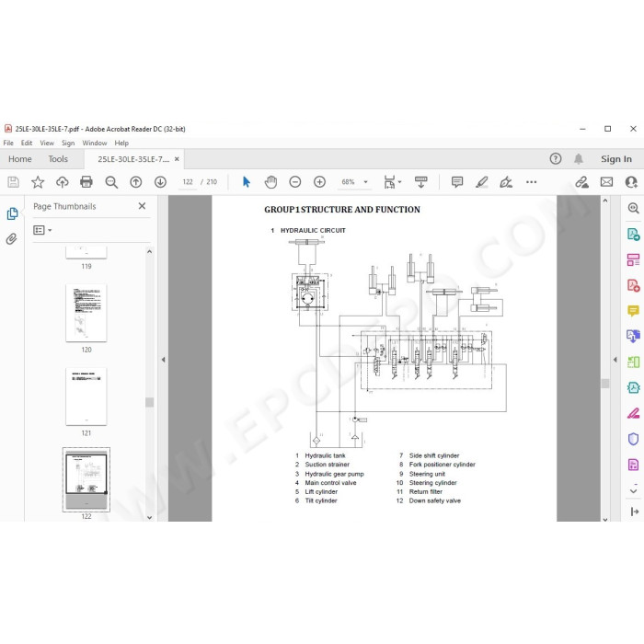
Task: Close the Page Thumbnails panel
Action: [x=142, y=206]
